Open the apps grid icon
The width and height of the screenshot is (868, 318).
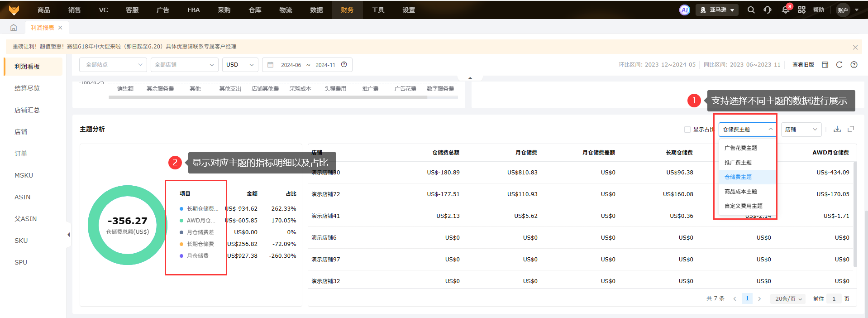pyautogui.click(x=801, y=10)
